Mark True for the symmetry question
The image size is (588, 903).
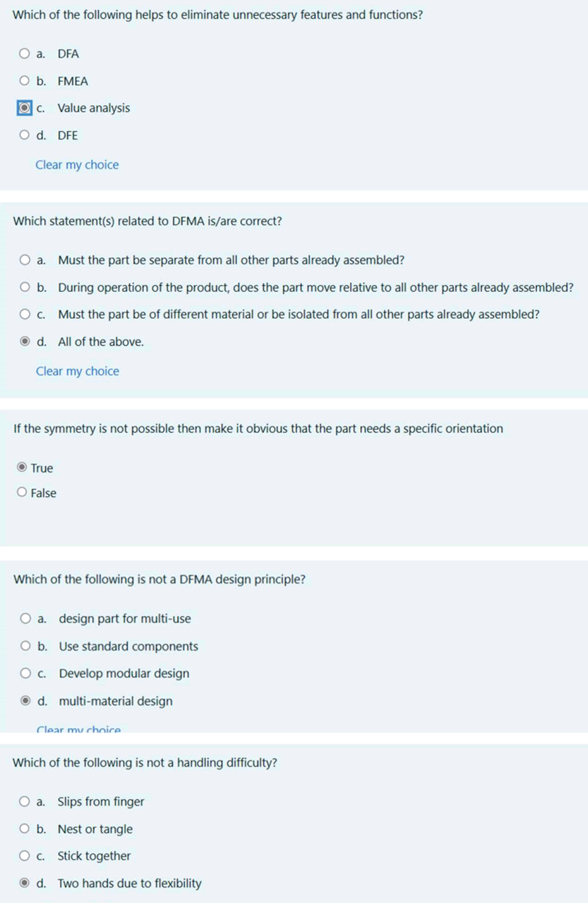[21, 467]
